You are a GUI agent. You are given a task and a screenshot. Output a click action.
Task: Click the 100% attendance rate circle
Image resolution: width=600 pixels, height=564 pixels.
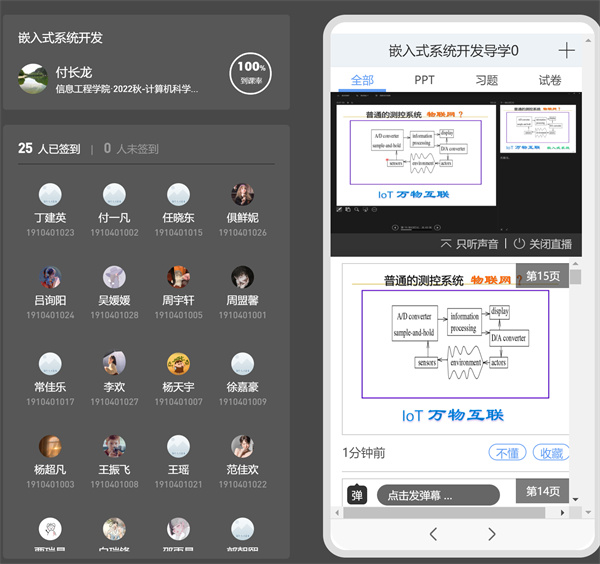coord(250,72)
